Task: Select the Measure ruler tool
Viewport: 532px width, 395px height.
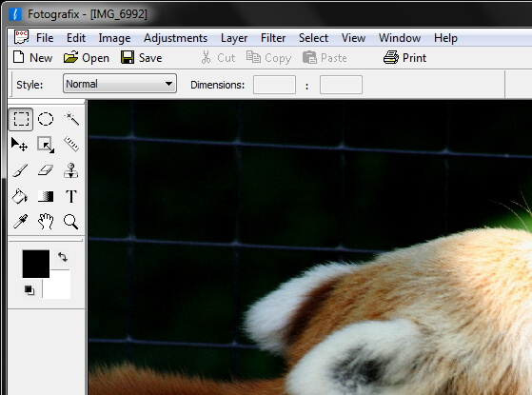Action: pyautogui.click(x=71, y=145)
